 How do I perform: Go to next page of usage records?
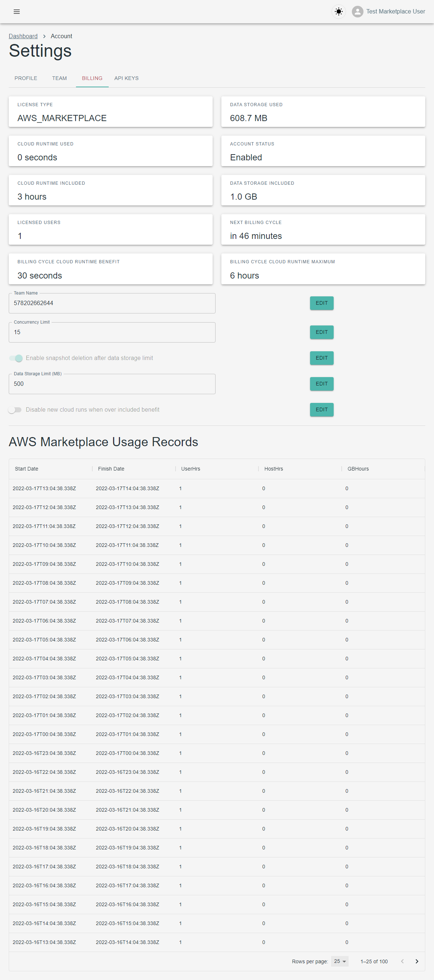tap(417, 961)
